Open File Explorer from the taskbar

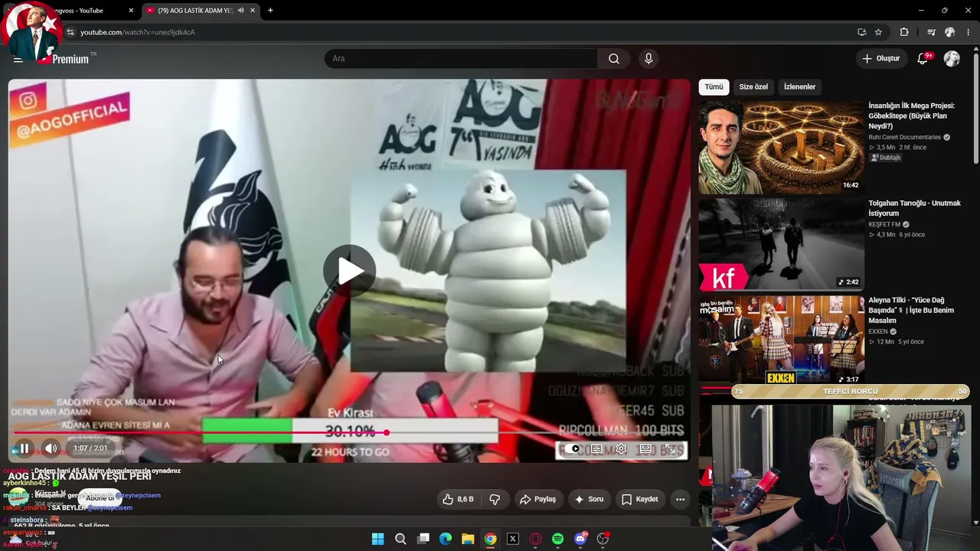coord(468,539)
